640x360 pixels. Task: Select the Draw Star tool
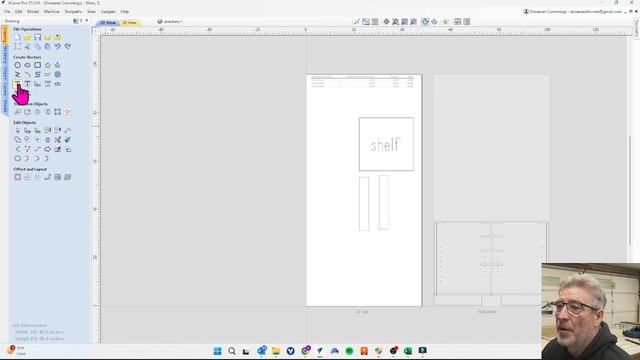coord(58,65)
